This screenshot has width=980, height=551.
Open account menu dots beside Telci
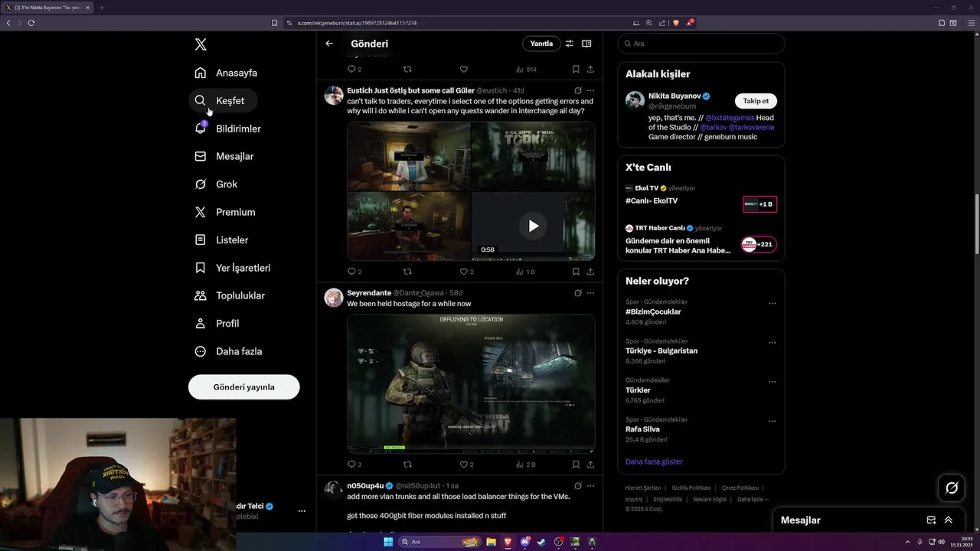pyautogui.click(x=302, y=511)
